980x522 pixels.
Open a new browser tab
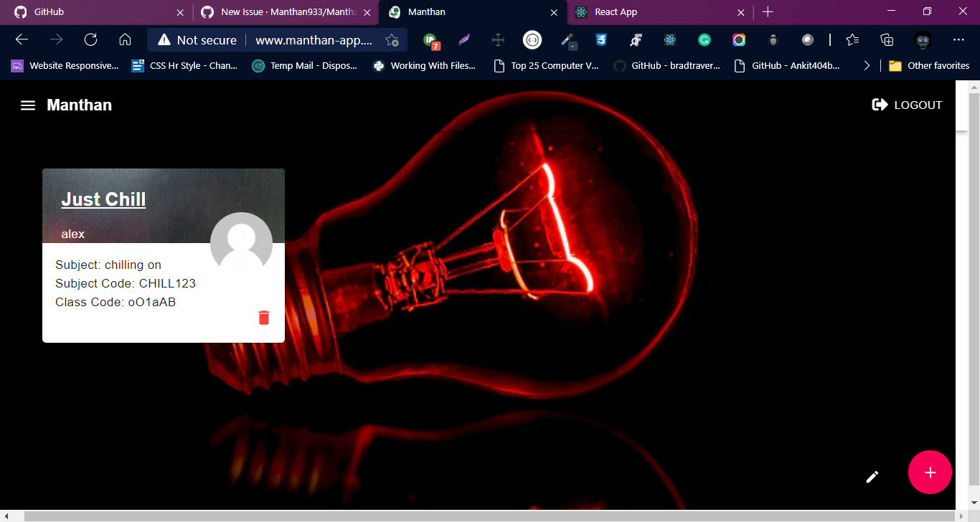pos(768,12)
